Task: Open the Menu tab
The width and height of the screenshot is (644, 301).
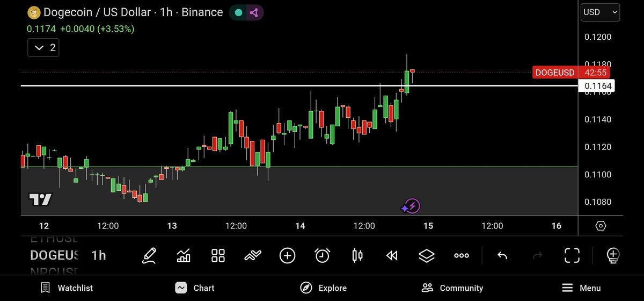Action: coord(581,288)
